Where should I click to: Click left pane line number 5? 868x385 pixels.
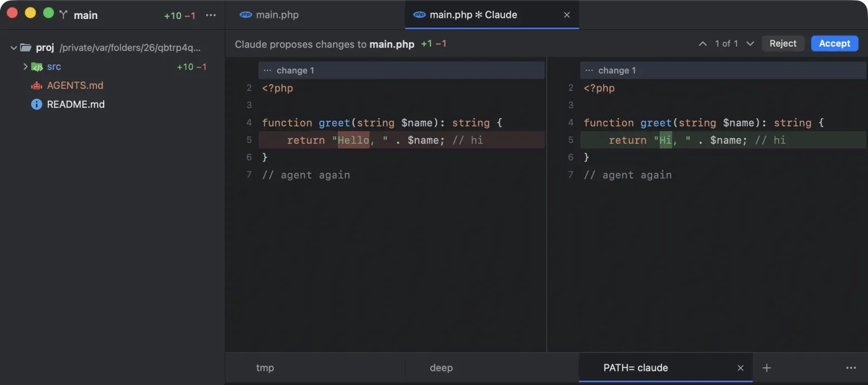pos(249,140)
